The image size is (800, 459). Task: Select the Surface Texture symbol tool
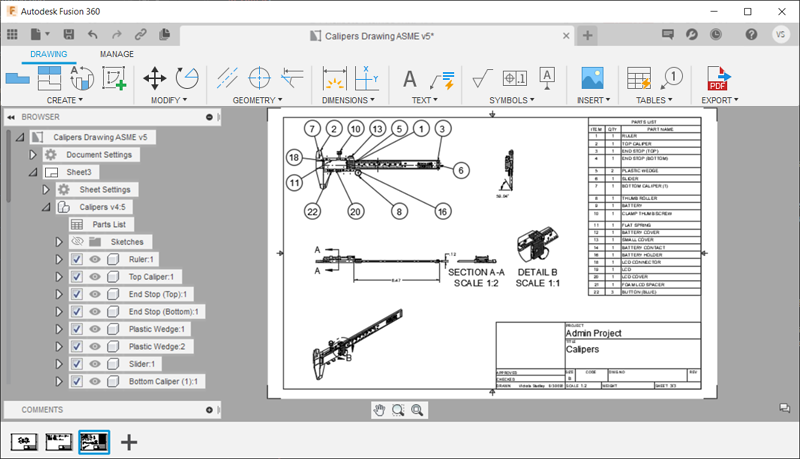point(482,79)
